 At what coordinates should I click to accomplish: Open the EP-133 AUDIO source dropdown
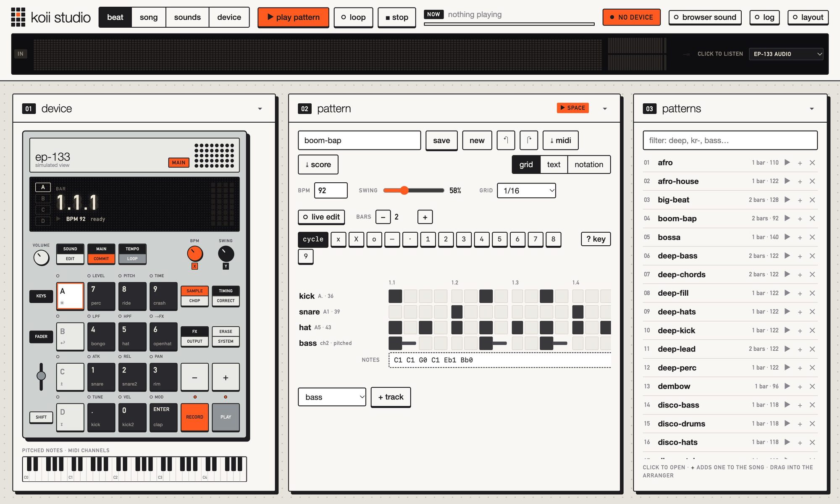point(786,54)
